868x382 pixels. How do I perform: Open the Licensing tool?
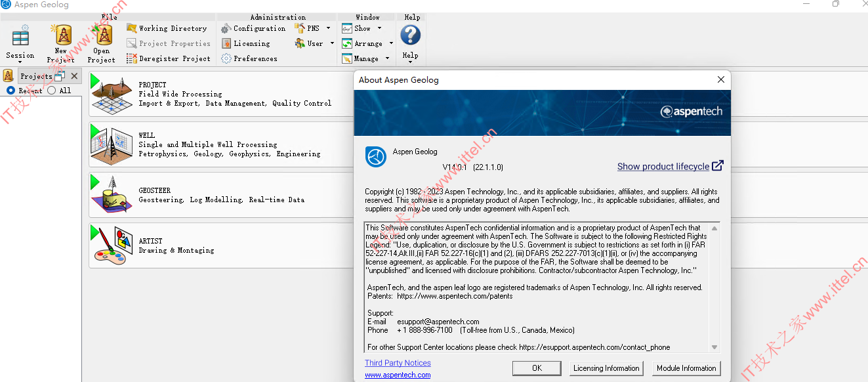(x=245, y=43)
